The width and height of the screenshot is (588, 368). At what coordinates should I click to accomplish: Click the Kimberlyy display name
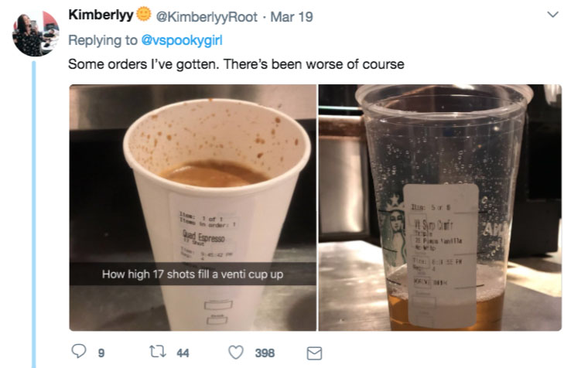pos(101,16)
